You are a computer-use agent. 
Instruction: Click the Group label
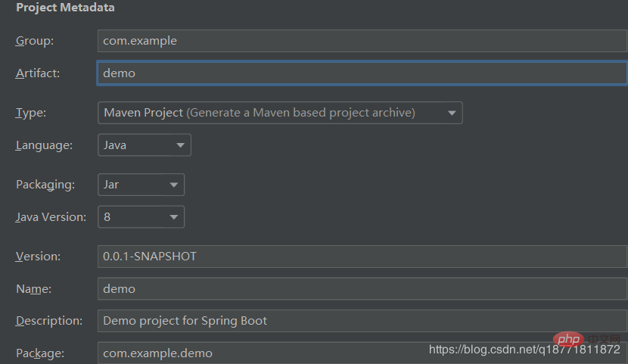[x=35, y=41]
